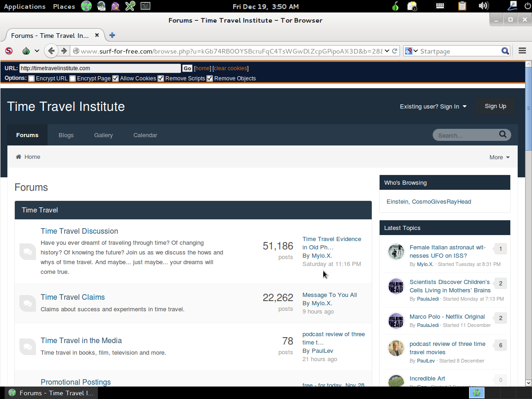This screenshot has height=399, width=532.
Task: Open the Tor onion button menu
Action: coord(26,51)
